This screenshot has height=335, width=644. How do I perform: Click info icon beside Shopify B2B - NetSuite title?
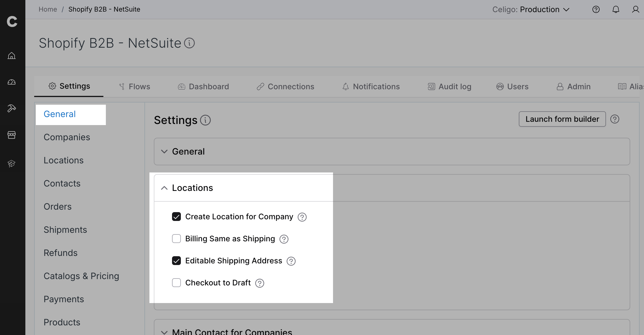click(189, 43)
